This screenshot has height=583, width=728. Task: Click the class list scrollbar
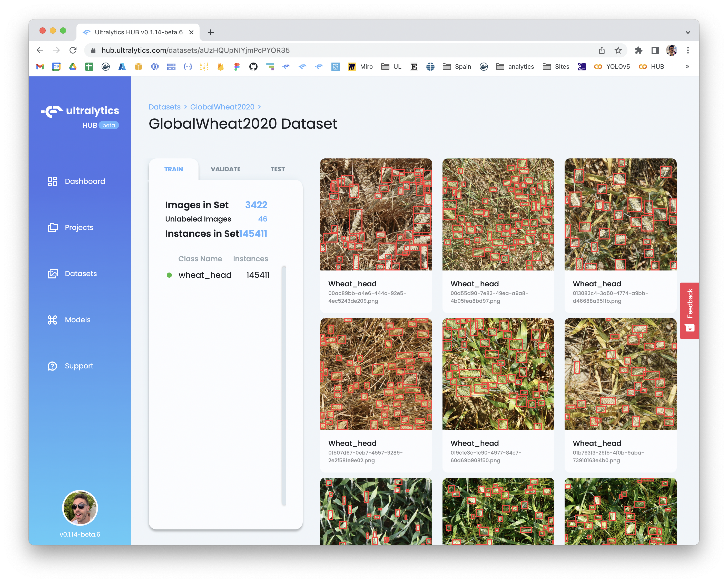(x=284, y=385)
